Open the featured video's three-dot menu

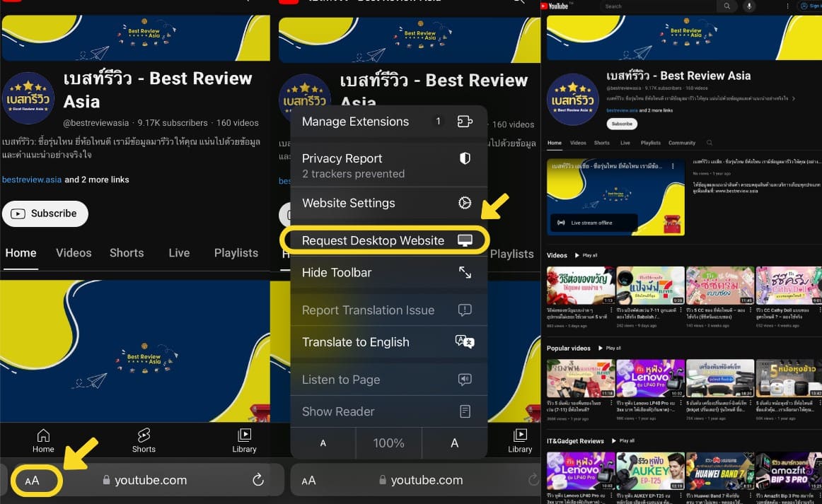tap(673, 166)
